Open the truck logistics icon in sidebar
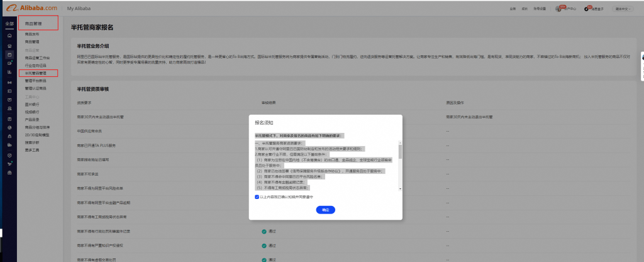Image resolution: width=644 pixels, height=262 pixels. click(9, 145)
